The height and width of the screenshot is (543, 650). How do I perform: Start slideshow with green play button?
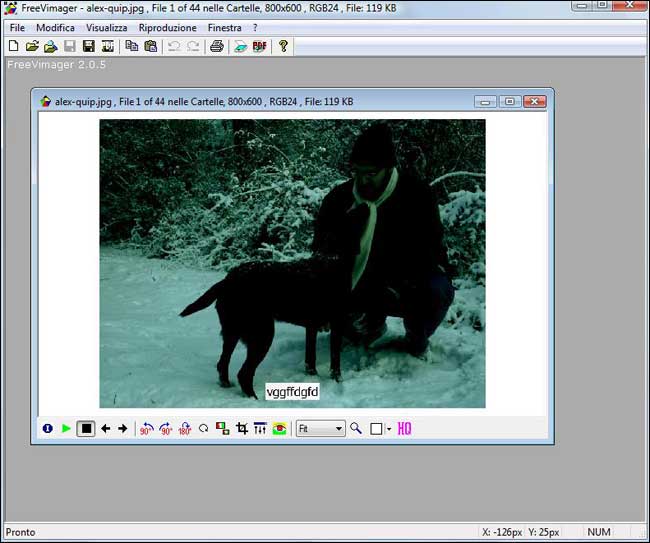[x=66, y=429]
